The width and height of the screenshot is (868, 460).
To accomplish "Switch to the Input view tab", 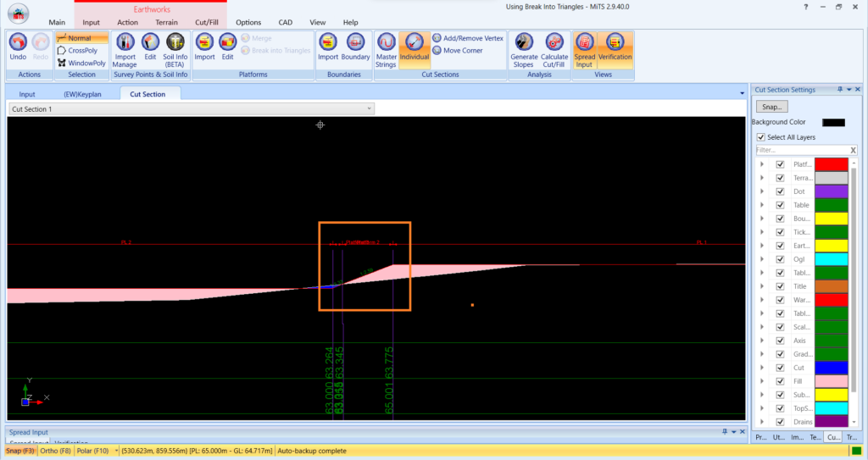I will [x=26, y=94].
